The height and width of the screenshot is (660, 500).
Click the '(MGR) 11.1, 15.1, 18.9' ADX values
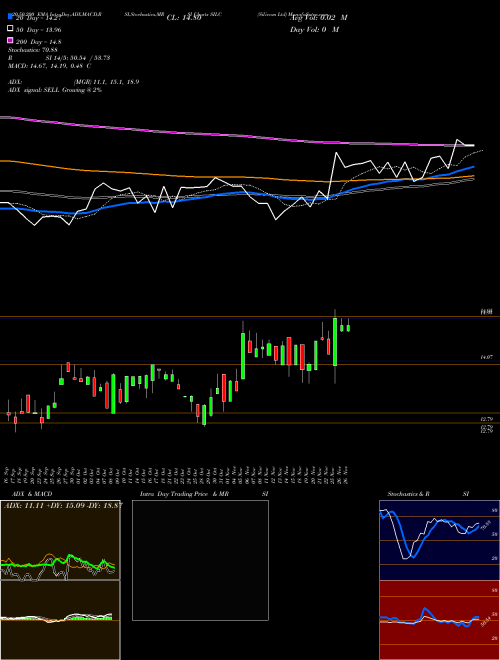(x=106, y=82)
